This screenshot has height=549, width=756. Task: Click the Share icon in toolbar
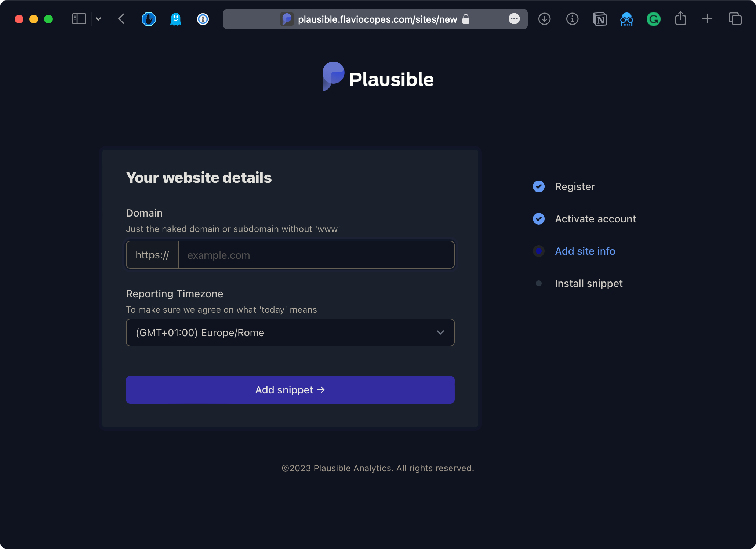[680, 18]
